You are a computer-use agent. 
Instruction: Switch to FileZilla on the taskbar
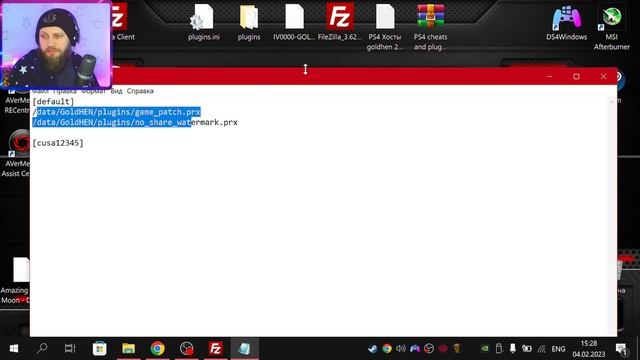216,349
